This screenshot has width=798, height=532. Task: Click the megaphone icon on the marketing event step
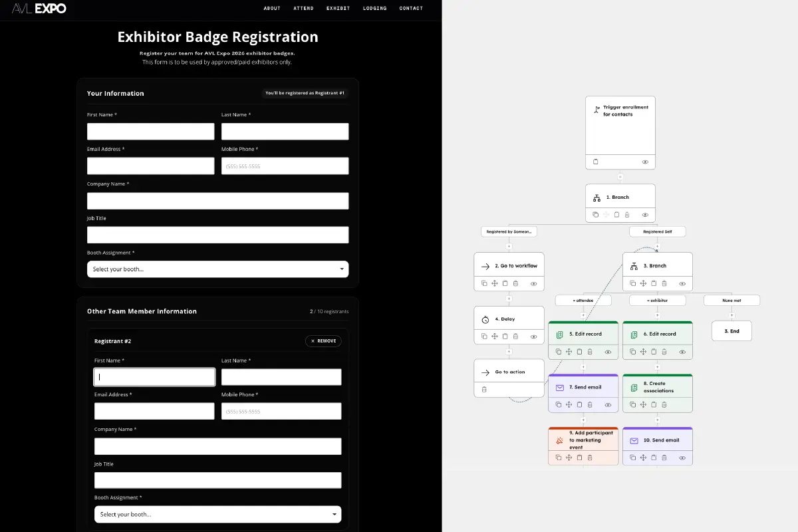tap(559, 440)
